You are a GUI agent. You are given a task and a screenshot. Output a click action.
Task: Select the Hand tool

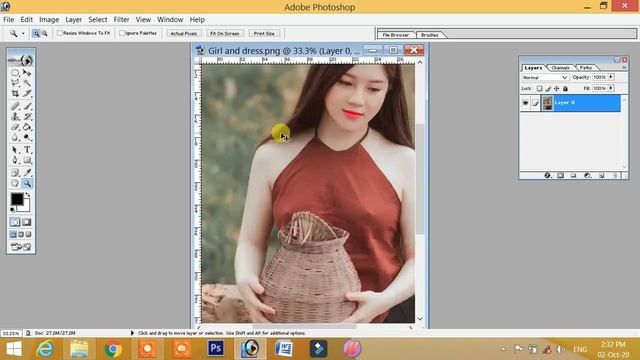point(15,183)
